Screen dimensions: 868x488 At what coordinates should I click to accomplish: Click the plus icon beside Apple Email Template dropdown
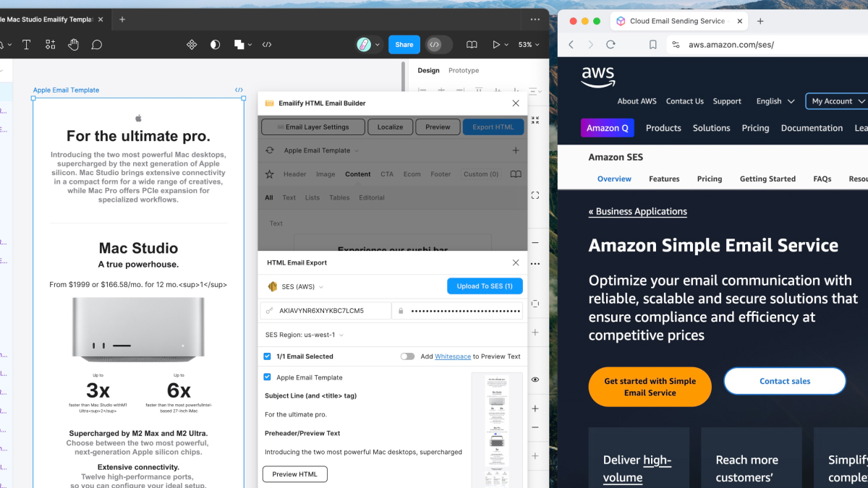(x=516, y=150)
